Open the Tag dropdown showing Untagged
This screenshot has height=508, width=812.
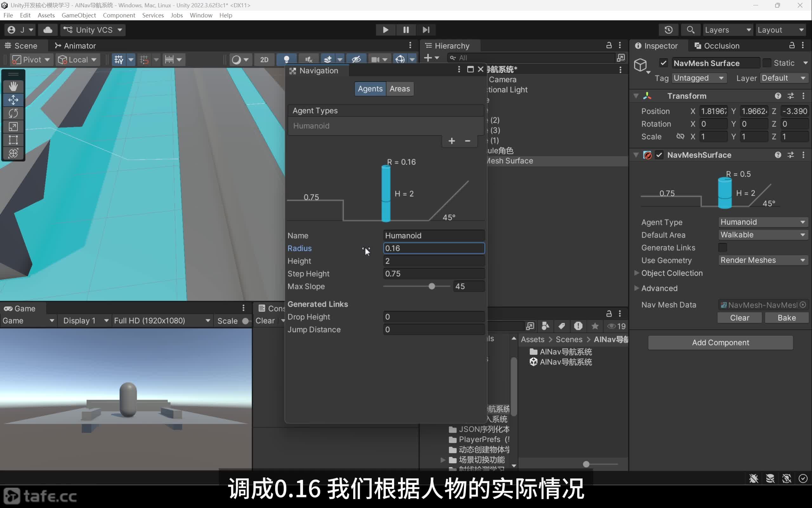coord(699,78)
